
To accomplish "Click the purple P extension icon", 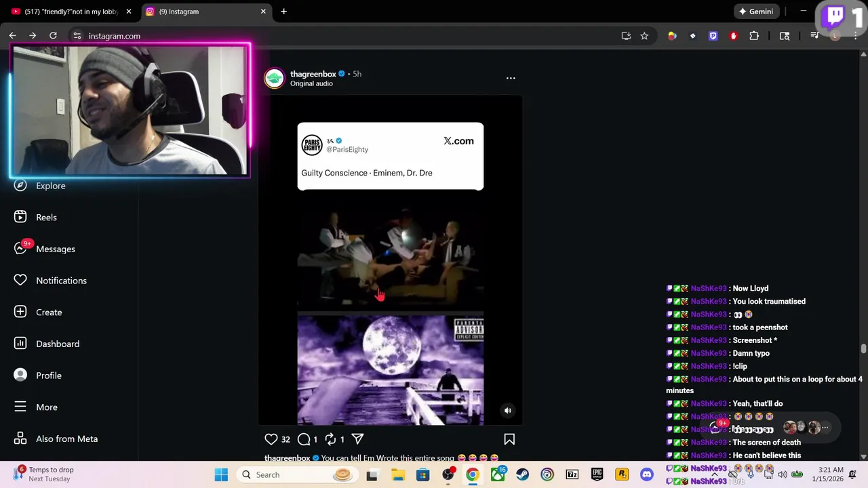I will tap(713, 36).
